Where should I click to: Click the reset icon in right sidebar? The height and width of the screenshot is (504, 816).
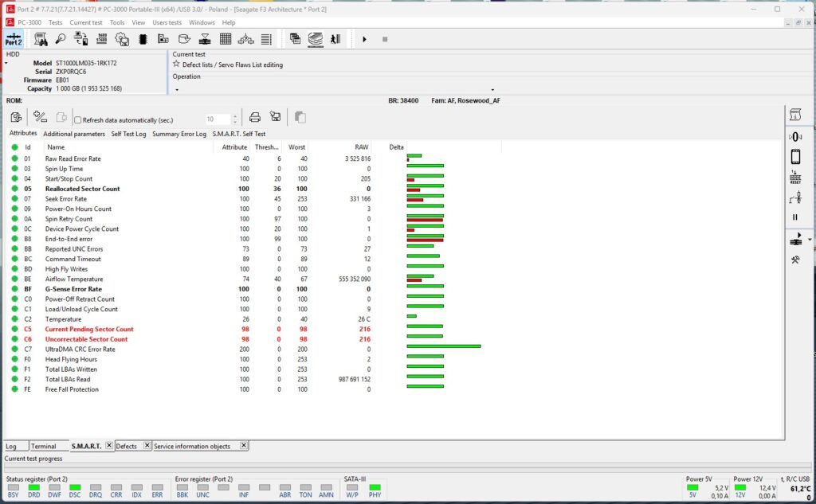[795, 178]
